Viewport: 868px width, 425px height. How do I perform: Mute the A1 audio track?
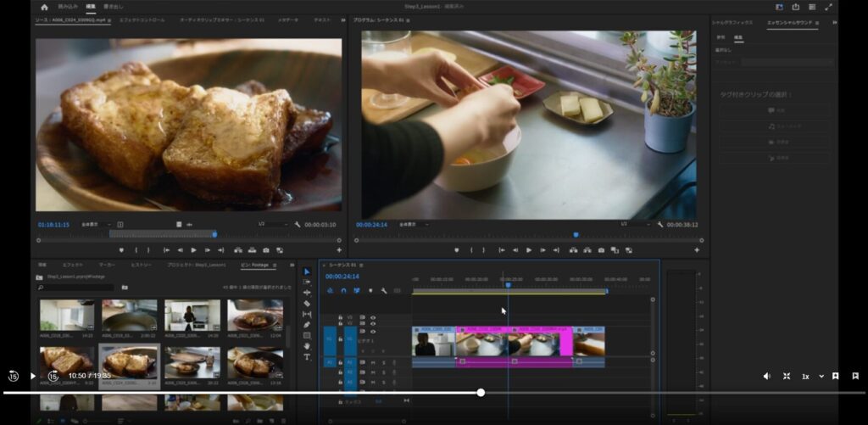[x=373, y=362]
